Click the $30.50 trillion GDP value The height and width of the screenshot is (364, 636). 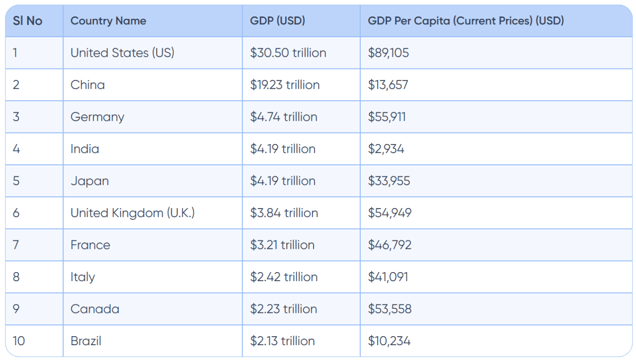(288, 53)
